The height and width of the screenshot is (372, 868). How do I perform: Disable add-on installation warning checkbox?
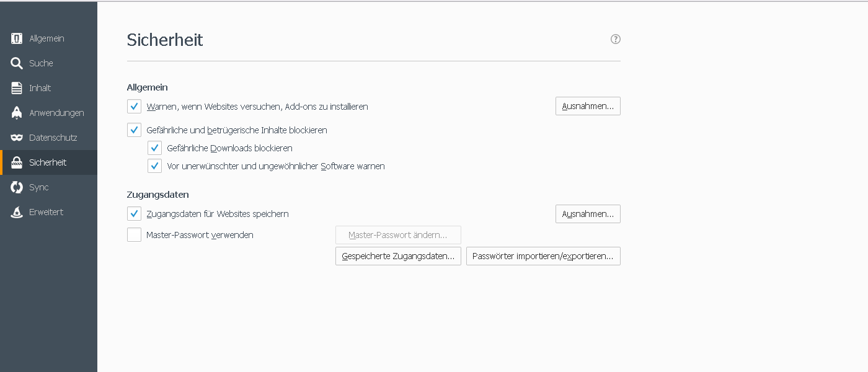coord(134,107)
